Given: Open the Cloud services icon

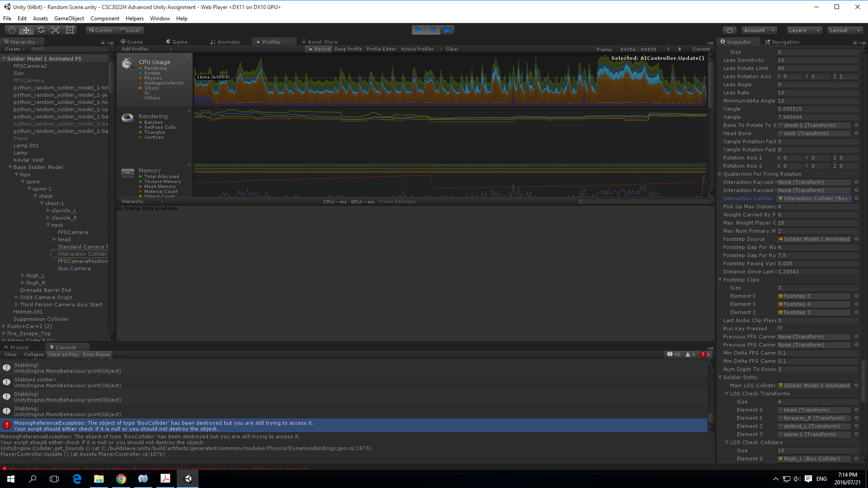Looking at the screenshot, I should [729, 30].
